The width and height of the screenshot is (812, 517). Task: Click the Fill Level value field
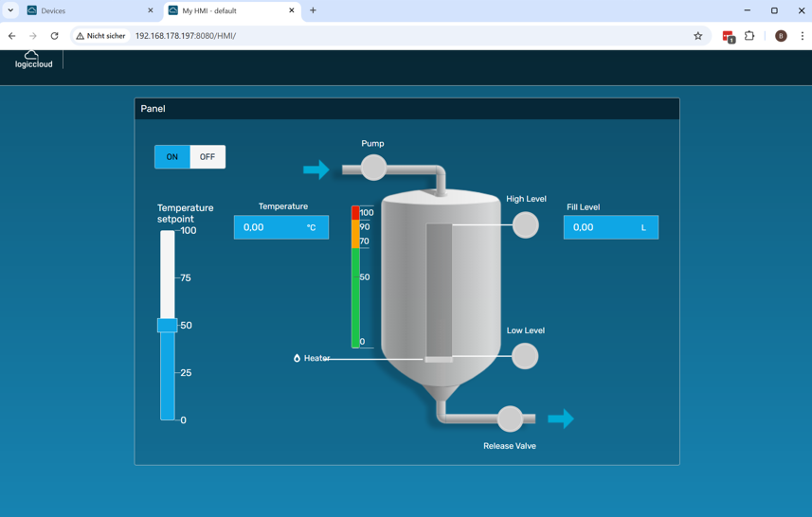pyautogui.click(x=611, y=227)
